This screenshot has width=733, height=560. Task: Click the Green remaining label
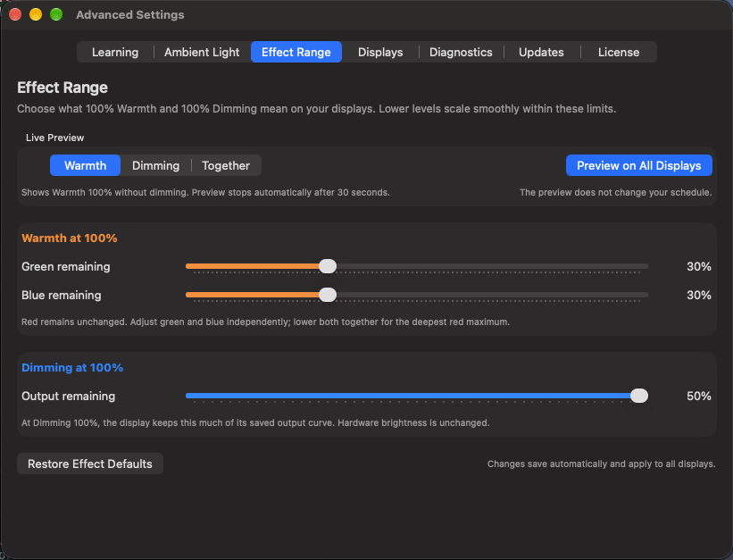(x=66, y=267)
